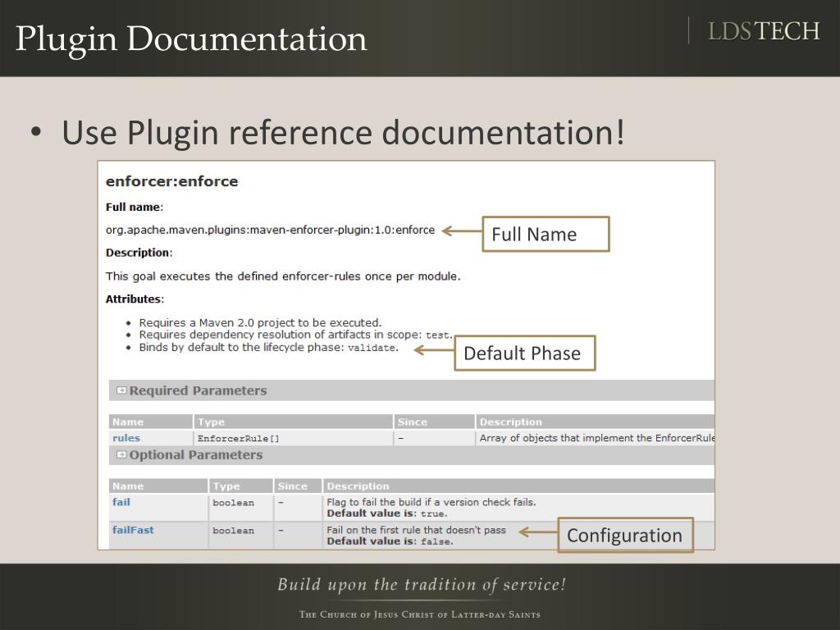
Task: Click the Since column header in Required table
Action: [x=412, y=422]
